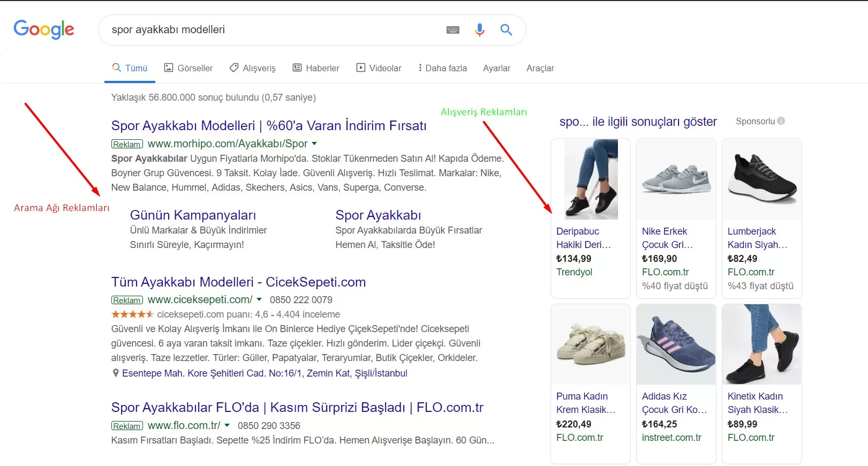Viewport: 868px width, 466px height.
Task: Click the Deripabuc Hakiki Deri product title
Action: click(584, 238)
